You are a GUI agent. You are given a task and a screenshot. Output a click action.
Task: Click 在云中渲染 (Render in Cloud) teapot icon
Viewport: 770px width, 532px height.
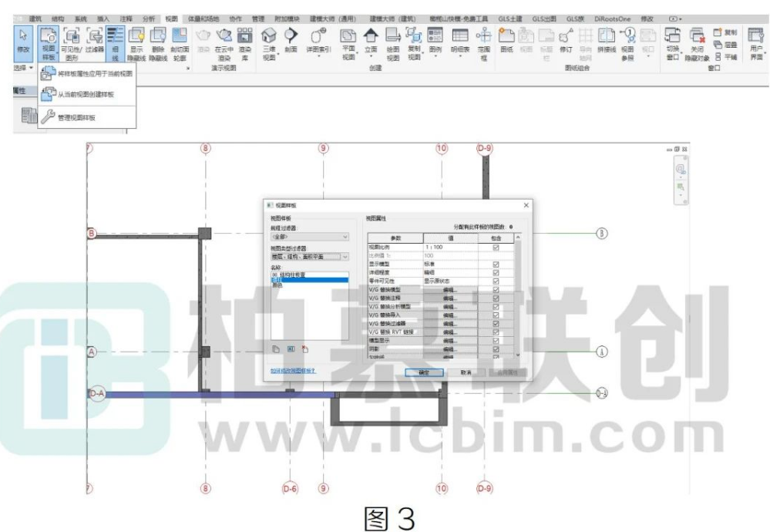224,35
